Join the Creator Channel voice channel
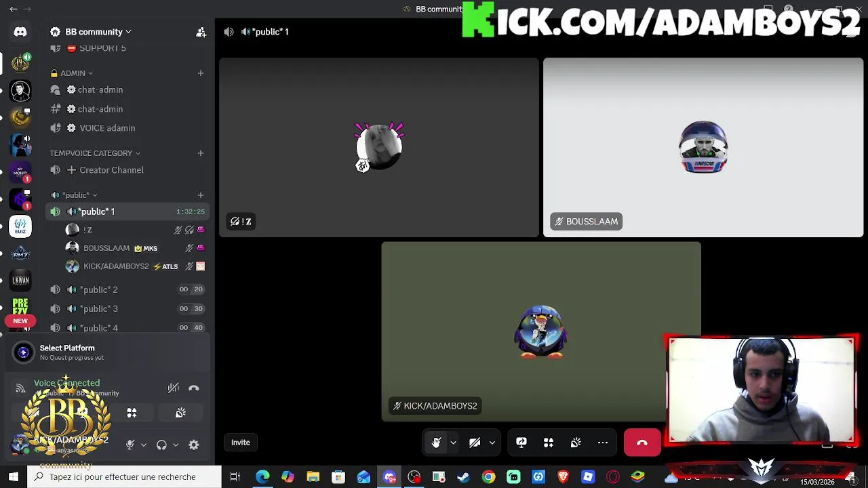The image size is (868, 488). click(x=127, y=170)
